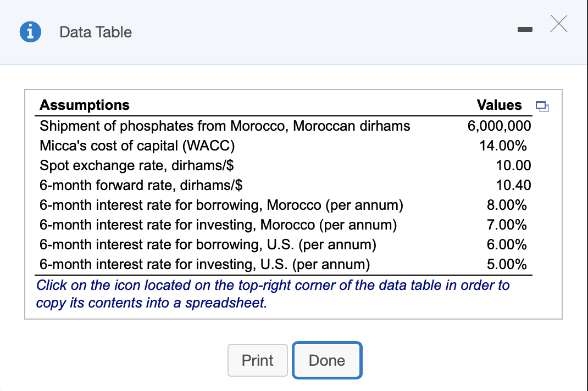Select Micca's cost of capital row label
The height and width of the screenshot is (391, 588).
(x=137, y=146)
